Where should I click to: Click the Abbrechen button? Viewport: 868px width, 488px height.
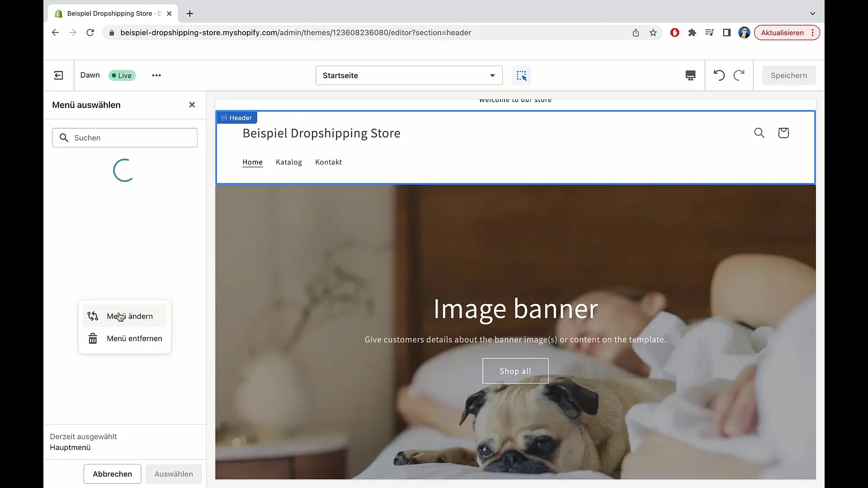(x=113, y=474)
